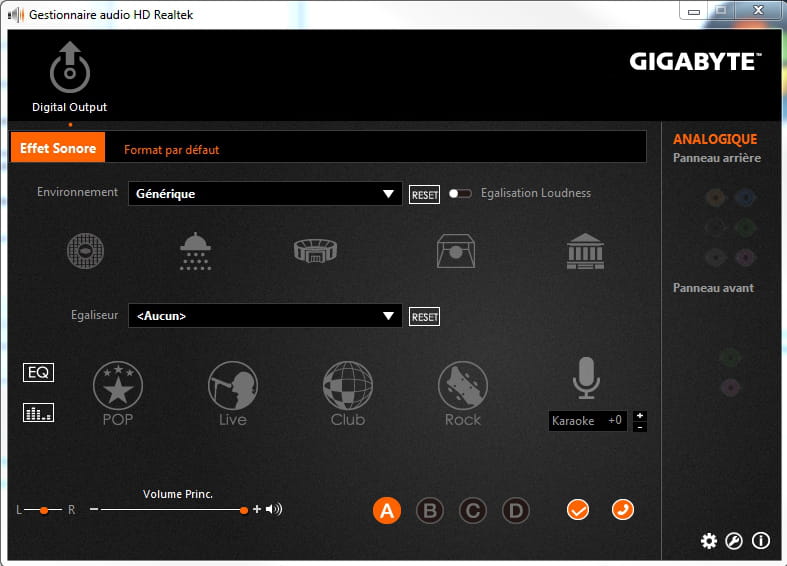The height and width of the screenshot is (566, 787).
Task: Click the pink front panel jack
Action: 730,387
